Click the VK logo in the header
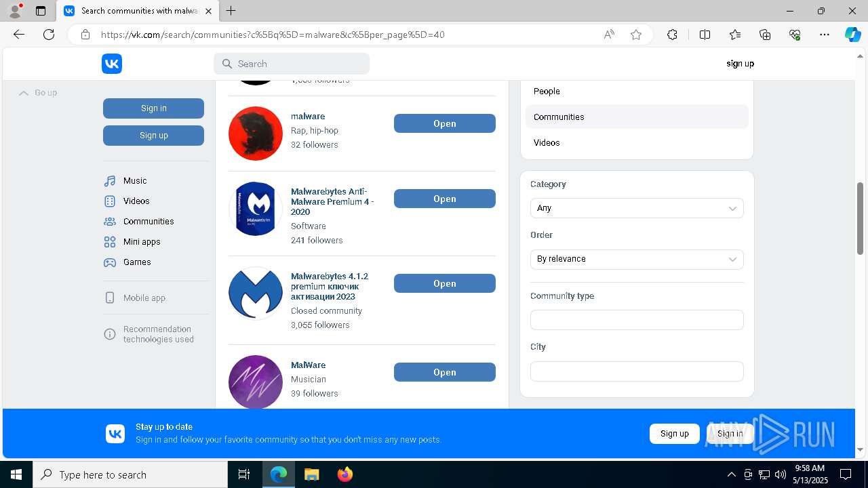The height and width of the screenshot is (488, 868). [x=112, y=64]
